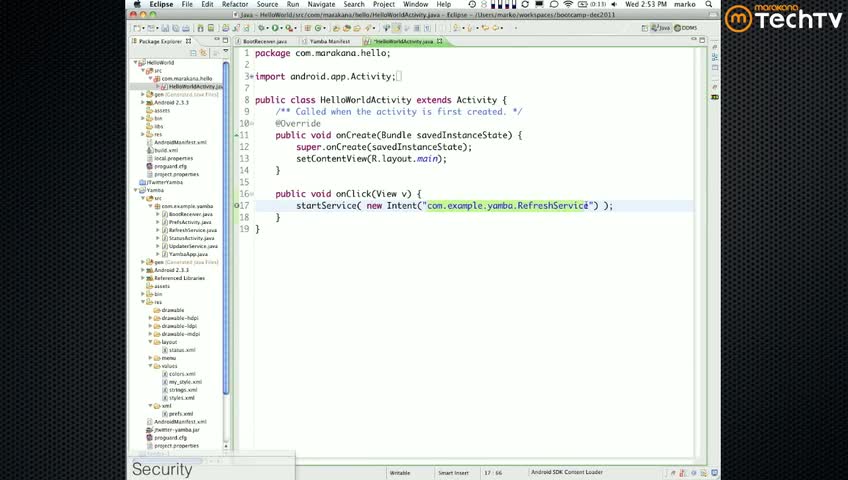Open the Project menu
This screenshot has height=480, width=848.
coord(383,4)
